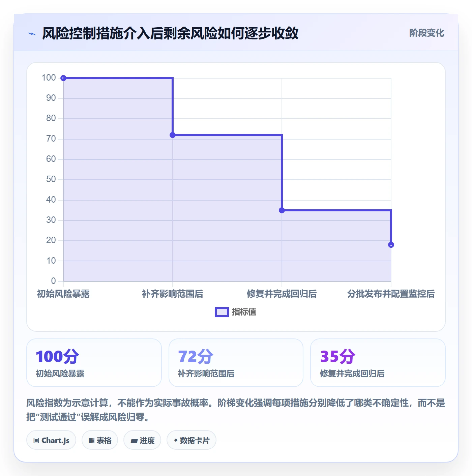This screenshot has height=476, width=472.
Task: Click the x-axis label 初始风险暴露
Action: pyautogui.click(x=63, y=294)
